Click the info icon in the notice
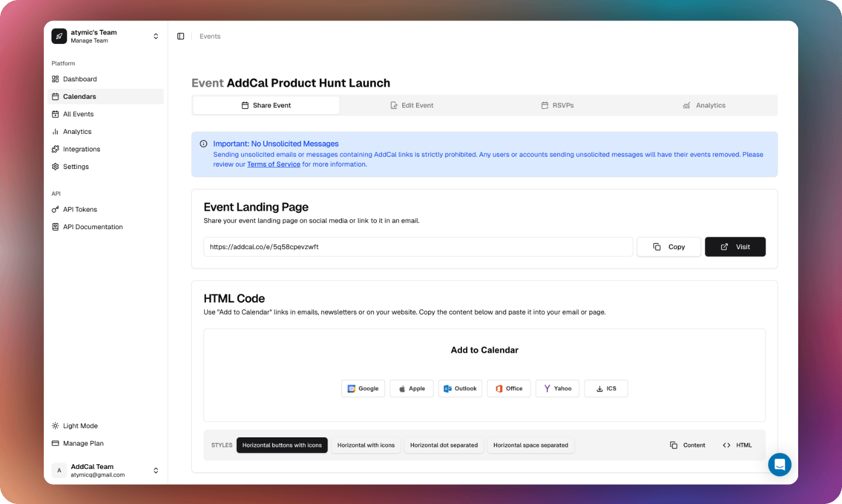 coord(203,144)
